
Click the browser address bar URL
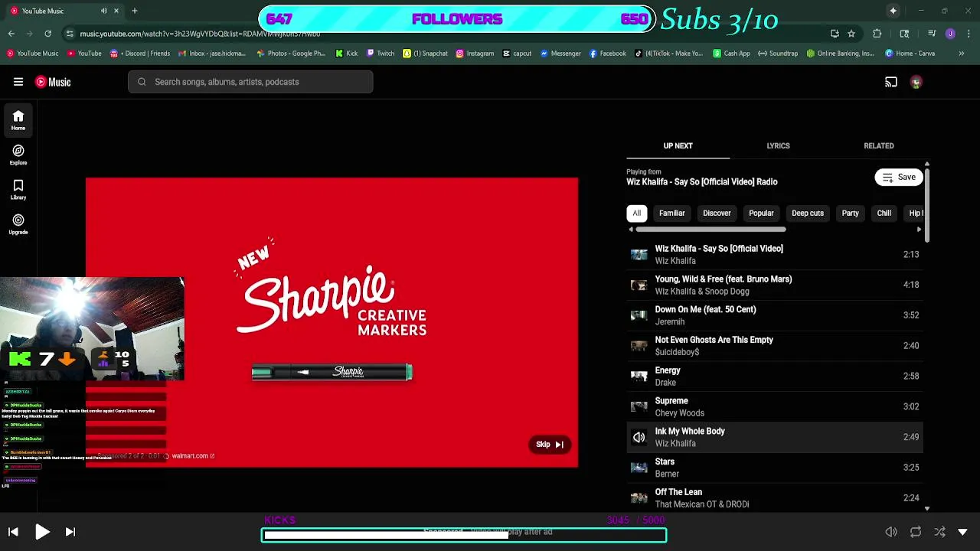(200, 34)
